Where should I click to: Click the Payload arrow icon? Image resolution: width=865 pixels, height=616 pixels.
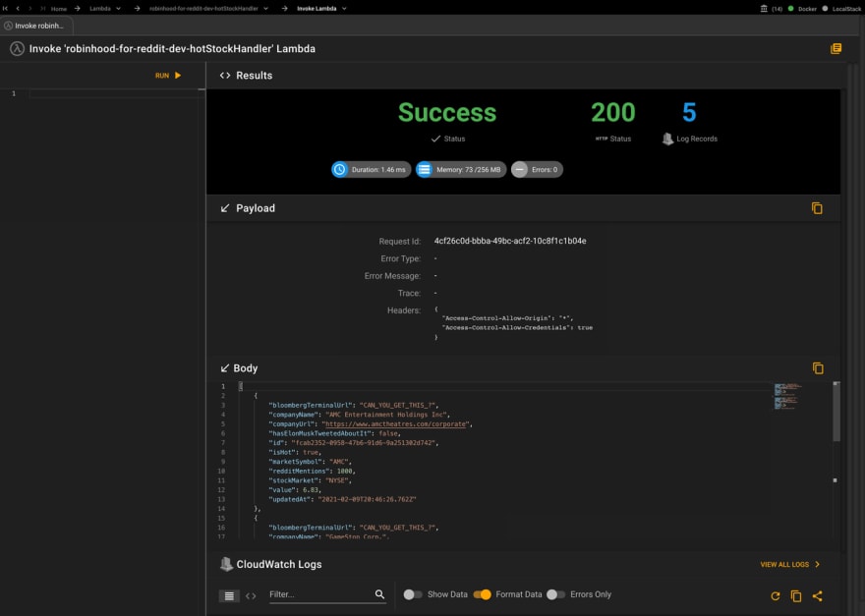click(225, 208)
